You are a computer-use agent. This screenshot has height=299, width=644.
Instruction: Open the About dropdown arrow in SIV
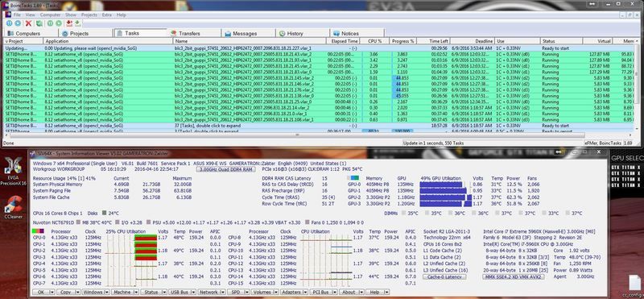[361, 292]
